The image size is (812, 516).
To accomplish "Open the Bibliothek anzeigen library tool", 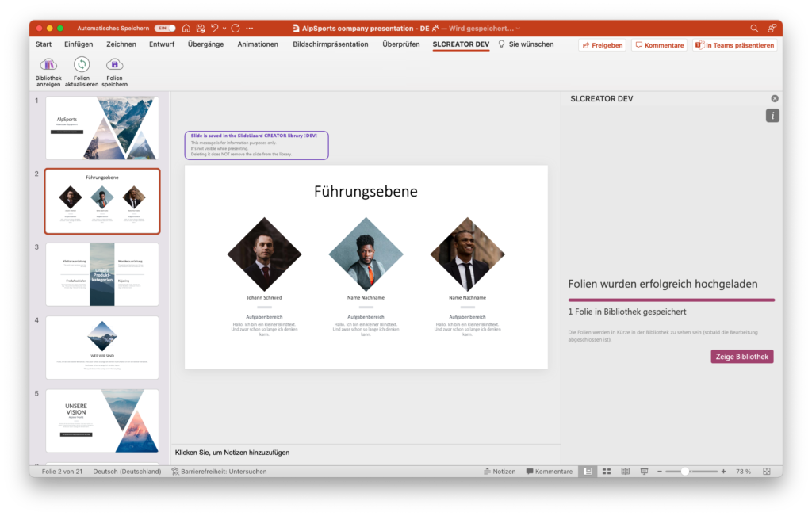I will (x=48, y=71).
